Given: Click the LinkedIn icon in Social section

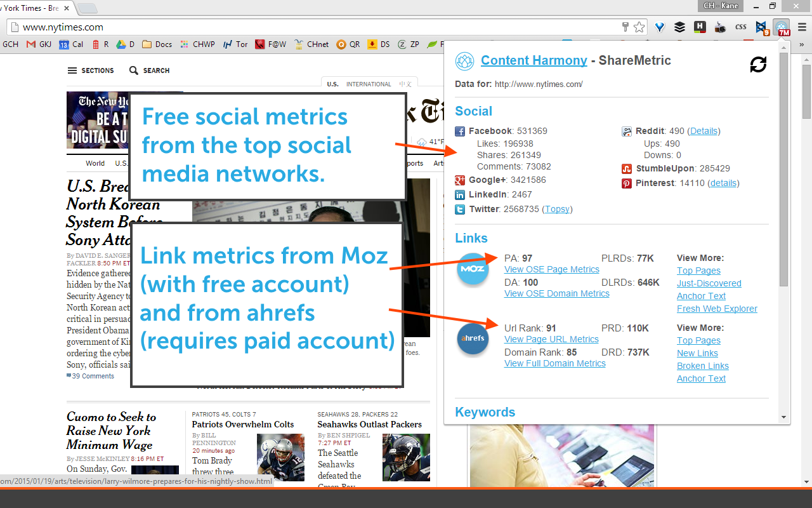Looking at the screenshot, I should [x=460, y=195].
